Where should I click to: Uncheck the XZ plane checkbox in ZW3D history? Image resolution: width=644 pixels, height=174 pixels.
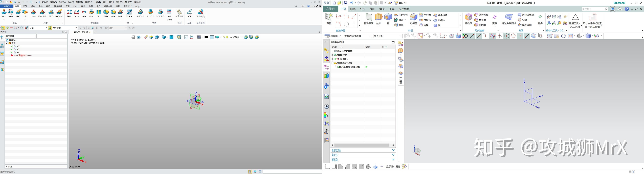[x=11, y=49]
